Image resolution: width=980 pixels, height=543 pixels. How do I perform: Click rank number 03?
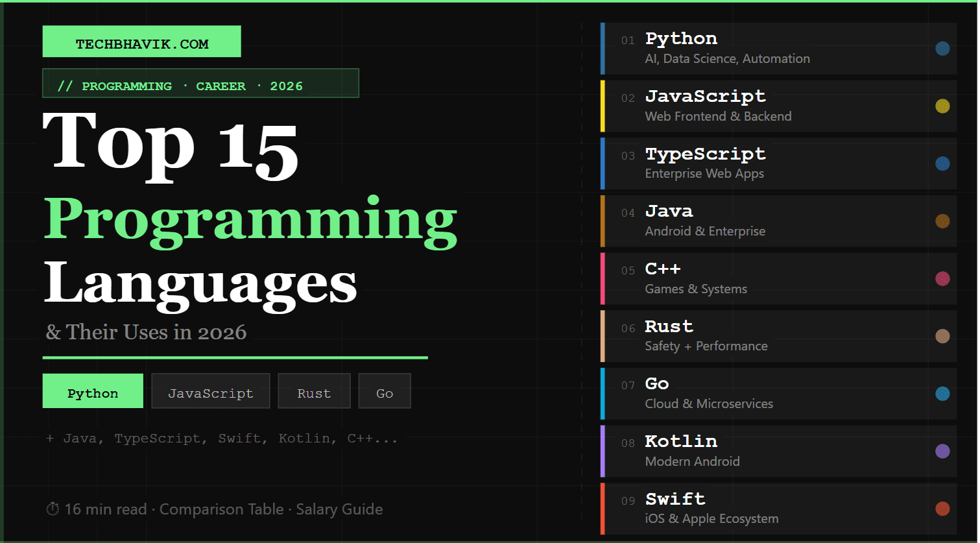[x=628, y=156]
